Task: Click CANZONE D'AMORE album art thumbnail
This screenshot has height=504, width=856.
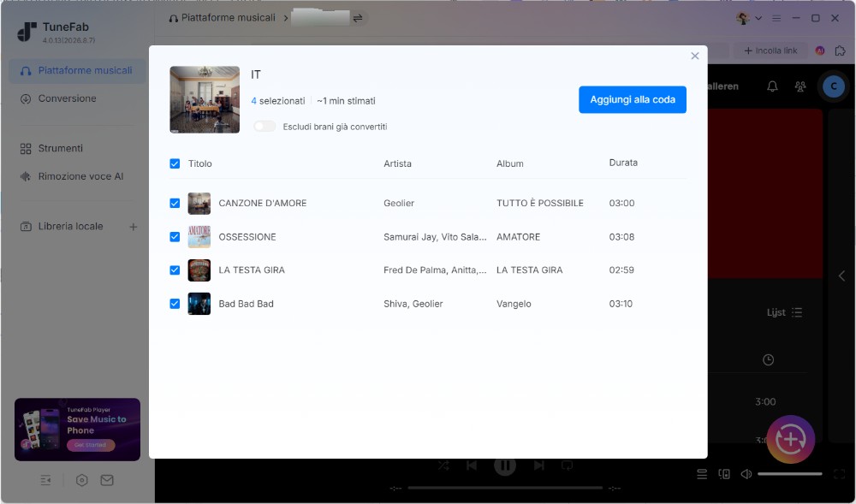Action: coord(199,204)
